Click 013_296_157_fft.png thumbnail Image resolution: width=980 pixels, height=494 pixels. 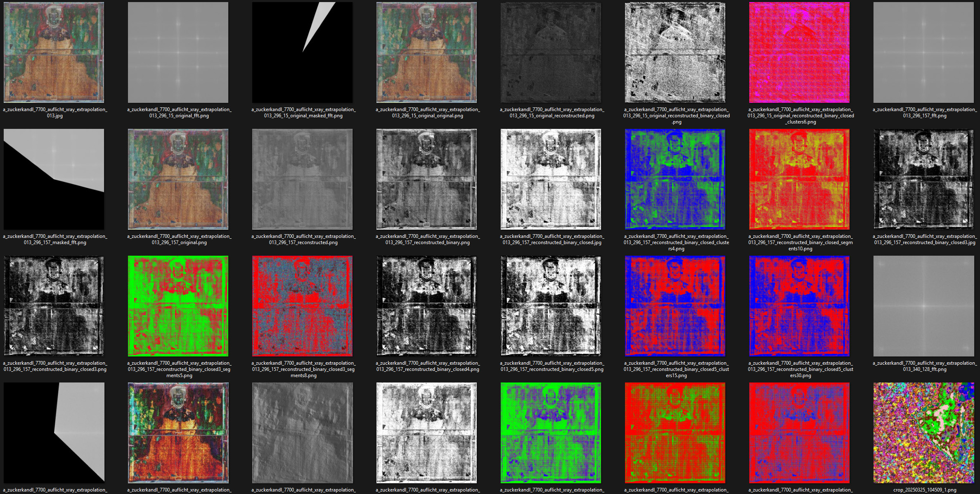[923, 52]
